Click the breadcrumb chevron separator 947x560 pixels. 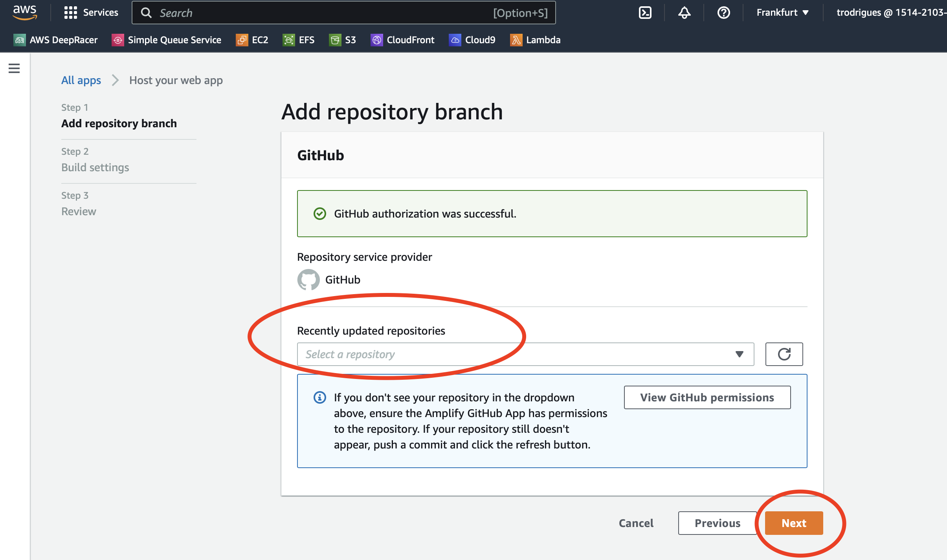(115, 80)
